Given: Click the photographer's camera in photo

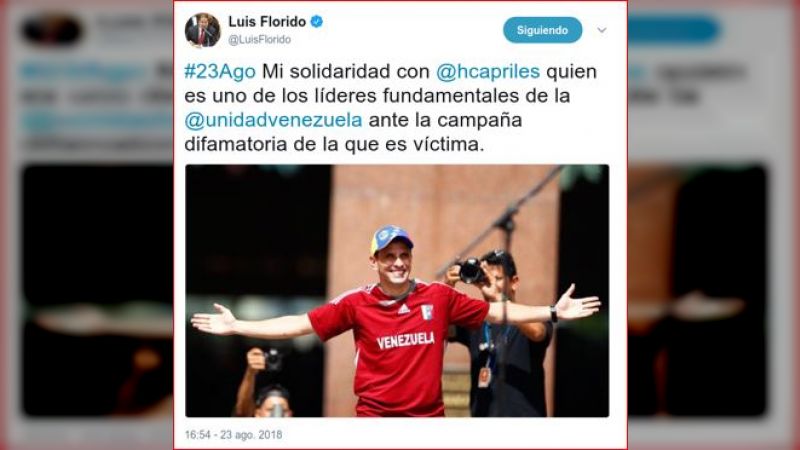Looking at the screenshot, I should click(x=472, y=271).
